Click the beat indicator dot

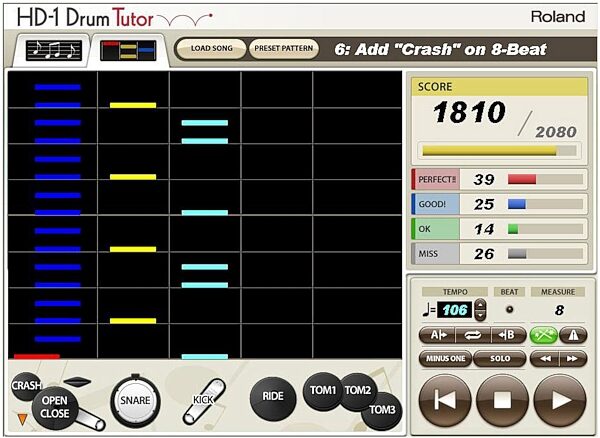click(x=509, y=309)
